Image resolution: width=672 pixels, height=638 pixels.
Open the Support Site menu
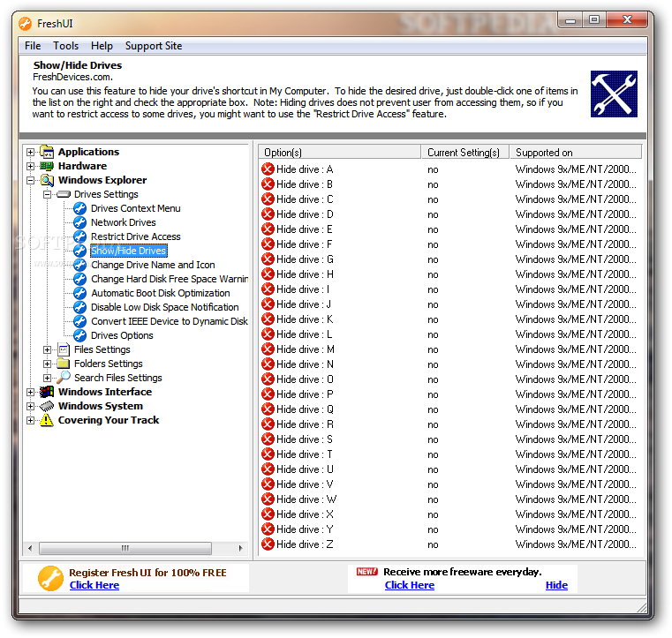point(154,46)
